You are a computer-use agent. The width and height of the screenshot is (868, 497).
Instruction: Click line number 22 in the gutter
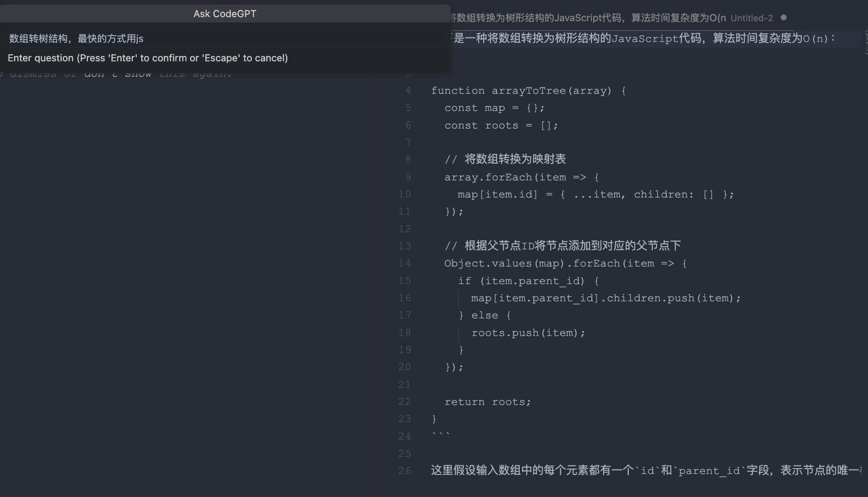pyautogui.click(x=405, y=402)
